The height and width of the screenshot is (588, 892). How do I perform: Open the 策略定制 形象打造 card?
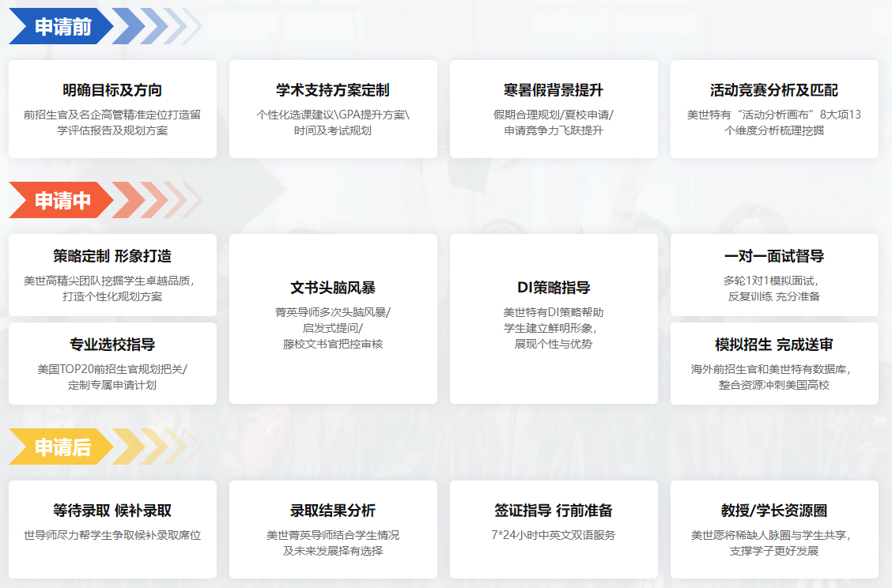[112, 275]
